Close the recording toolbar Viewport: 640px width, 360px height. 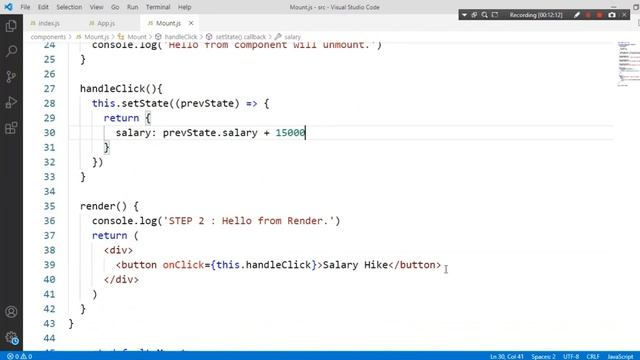point(624,15)
